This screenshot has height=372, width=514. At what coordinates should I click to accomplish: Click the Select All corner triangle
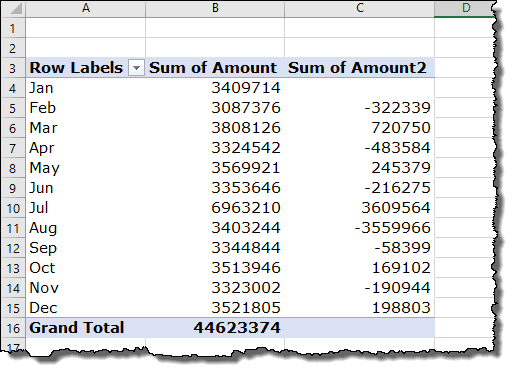15,8
